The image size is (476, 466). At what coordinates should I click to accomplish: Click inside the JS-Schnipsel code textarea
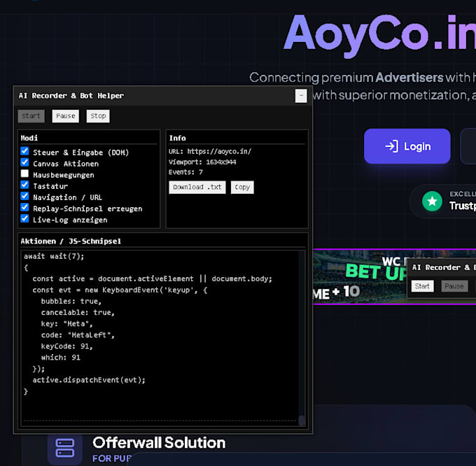pyautogui.click(x=160, y=338)
